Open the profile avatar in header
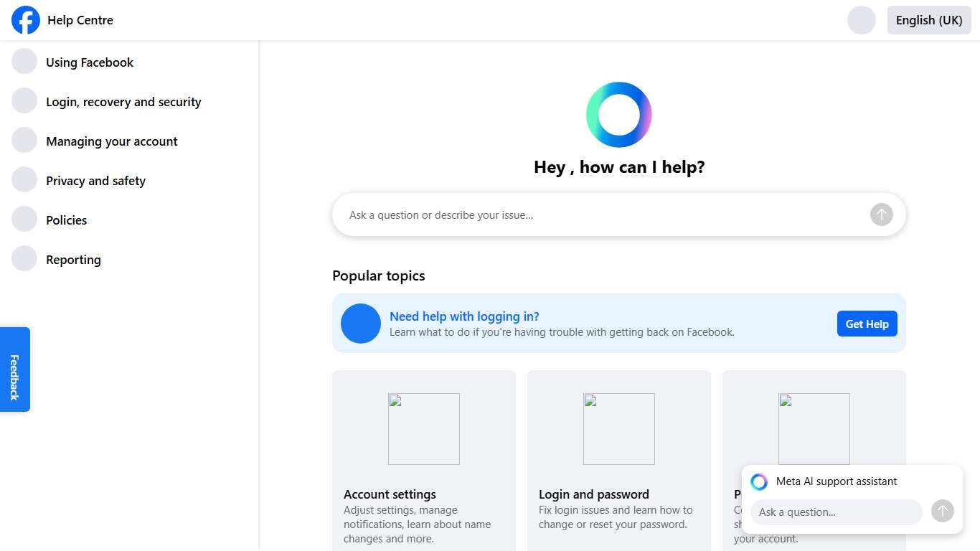Screen dimensions: 980x551 click(861, 20)
